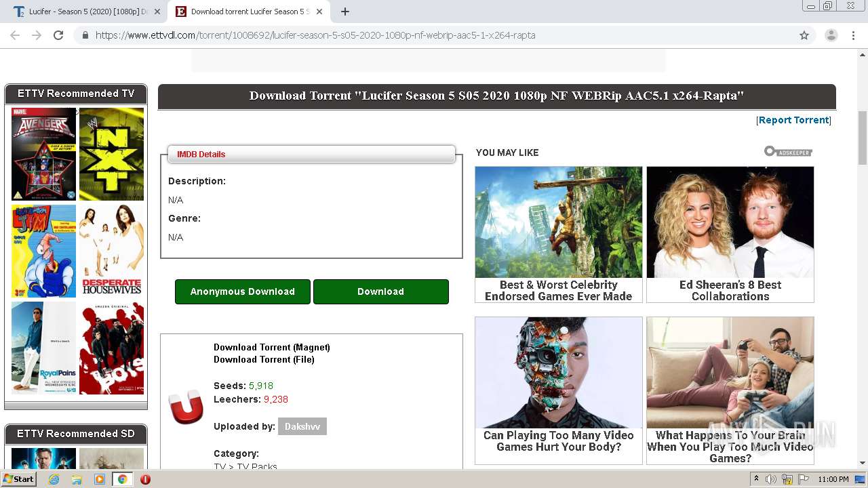Screen dimensions: 868x488
Task: Open the red Opera taskbar icon
Action: pyautogui.click(x=145, y=479)
